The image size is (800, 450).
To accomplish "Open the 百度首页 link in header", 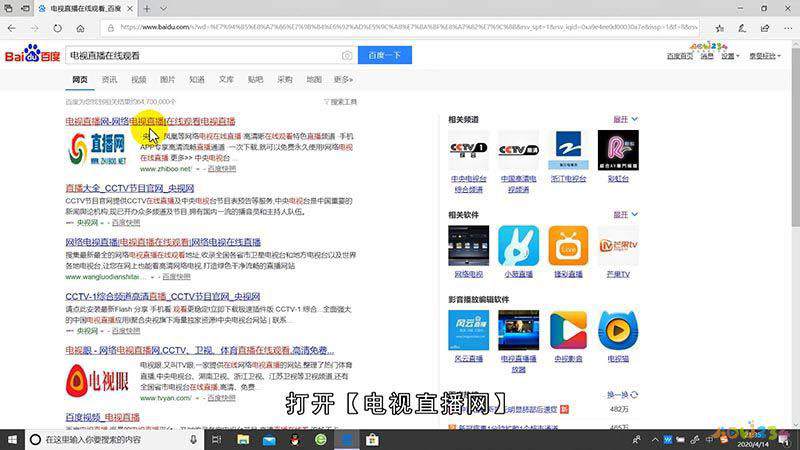I will (680, 56).
